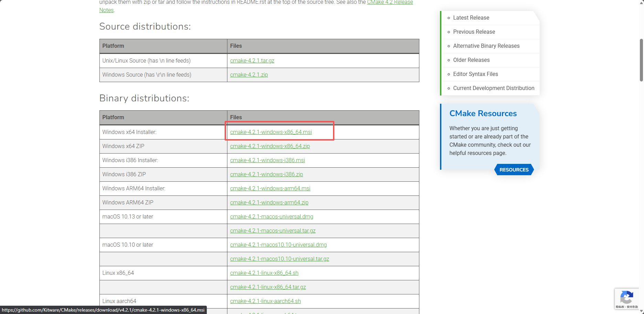Download cmake-4.2.1-macos-universal.dmg
The image size is (644, 314).
pyautogui.click(x=272, y=216)
